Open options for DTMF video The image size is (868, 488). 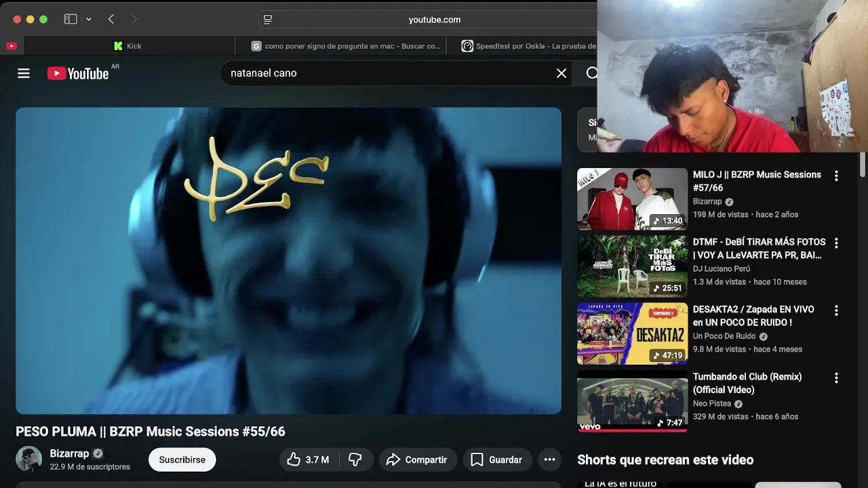coord(836,243)
